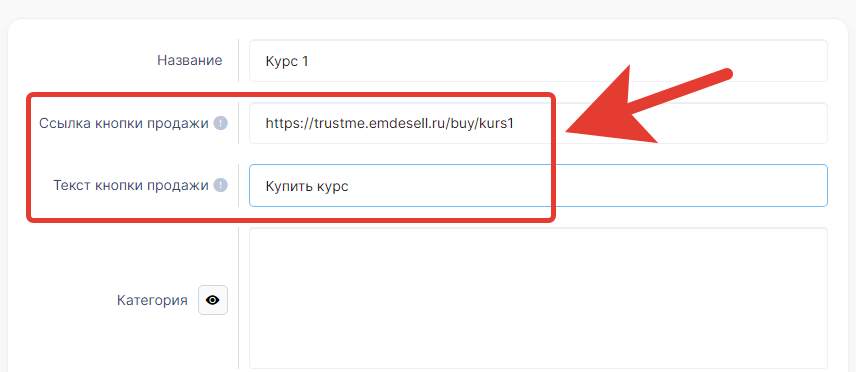The width and height of the screenshot is (856, 372).
Task: Click the red highlight frame border
Action: point(290,96)
